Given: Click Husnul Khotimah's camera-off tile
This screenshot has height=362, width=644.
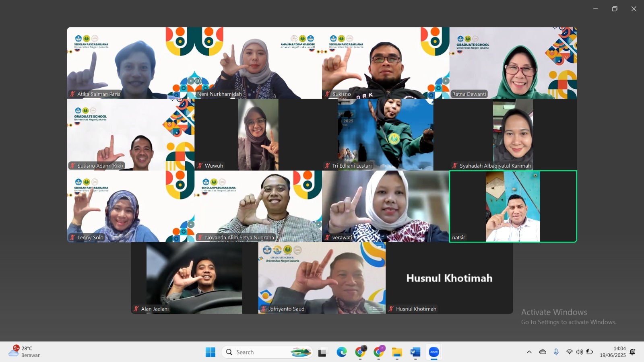Looking at the screenshot, I should tap(449, 278).
